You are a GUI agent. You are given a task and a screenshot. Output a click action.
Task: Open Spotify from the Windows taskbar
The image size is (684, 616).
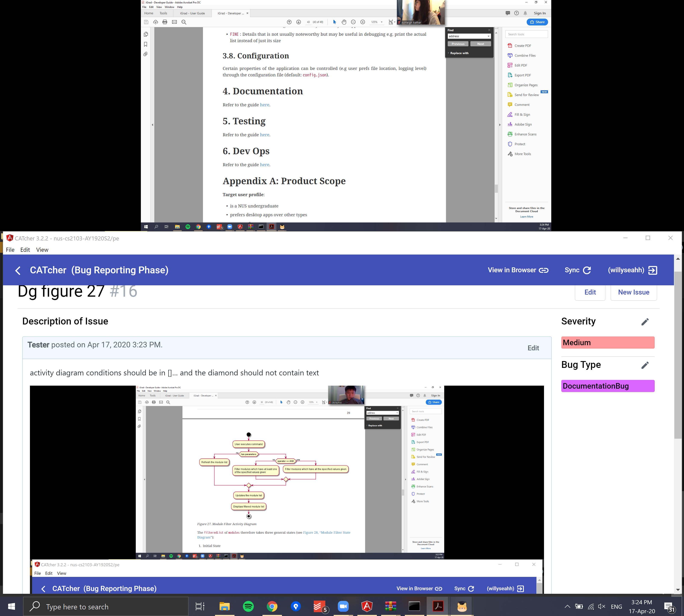(248, 606)
